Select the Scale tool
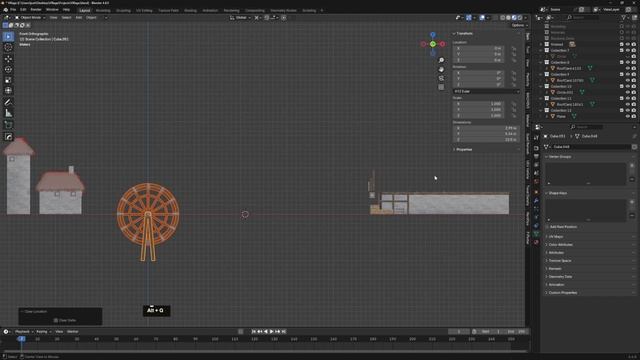This screenshot has height=360, width=640. click(x=8, y=80)
